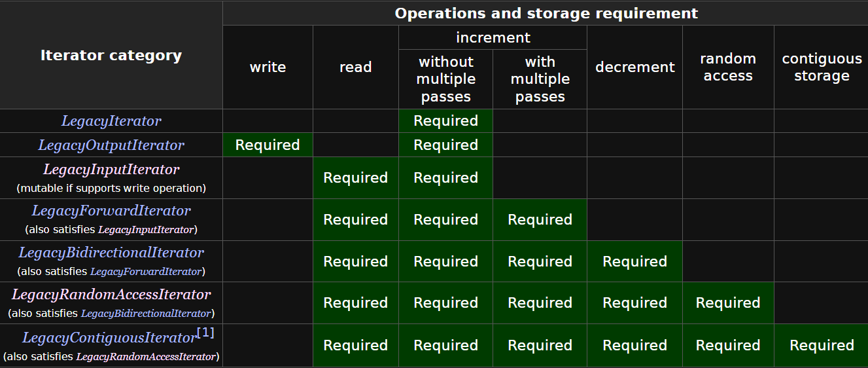868x368 pixels.
Task: Click the 'Operations and storage requirement' header
Action: pyautogui.click(x=546, y=13)
